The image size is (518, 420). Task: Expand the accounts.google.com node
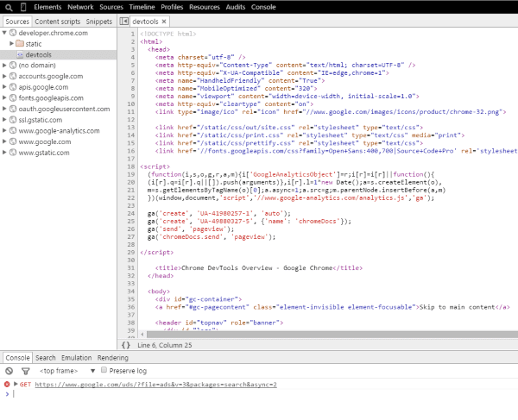click(x=4, y=76)
